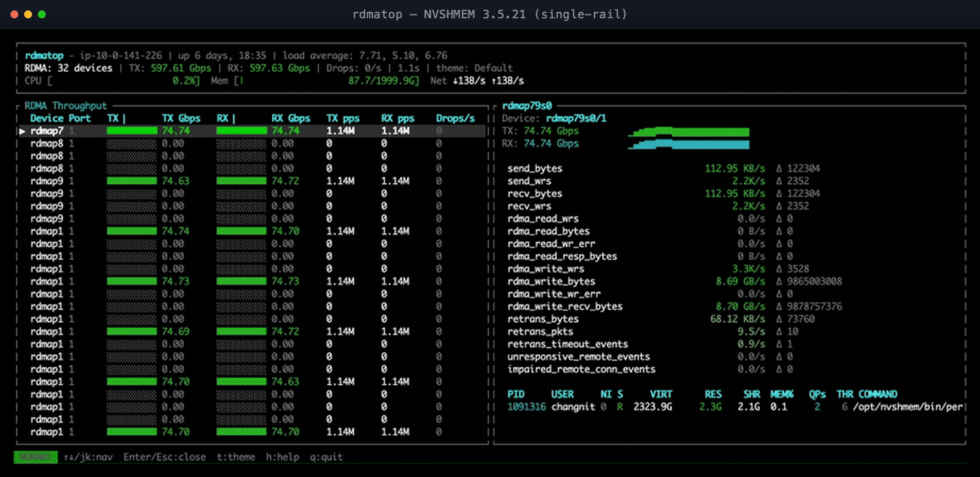Click the rdmatop title in the header

point(44,56)
